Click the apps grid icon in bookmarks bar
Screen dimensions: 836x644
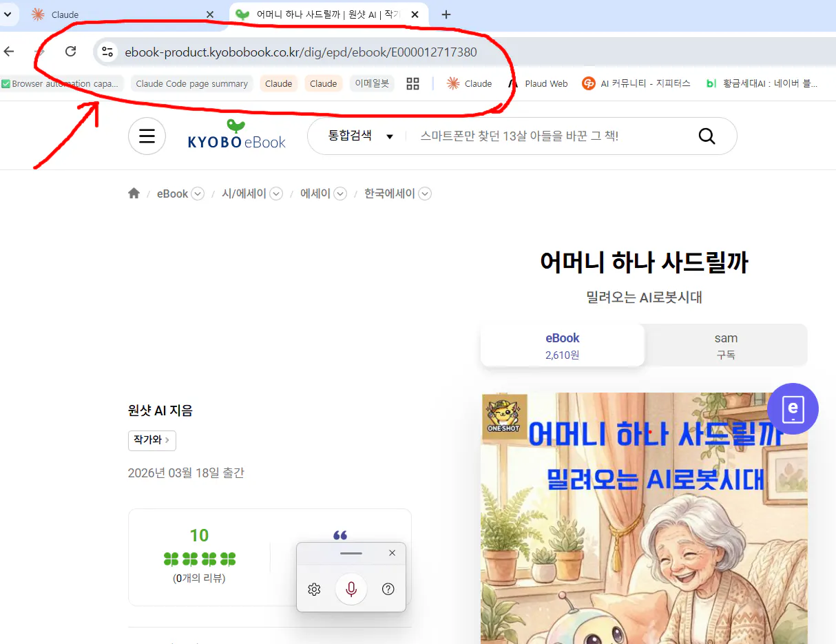tap(412, 84)
